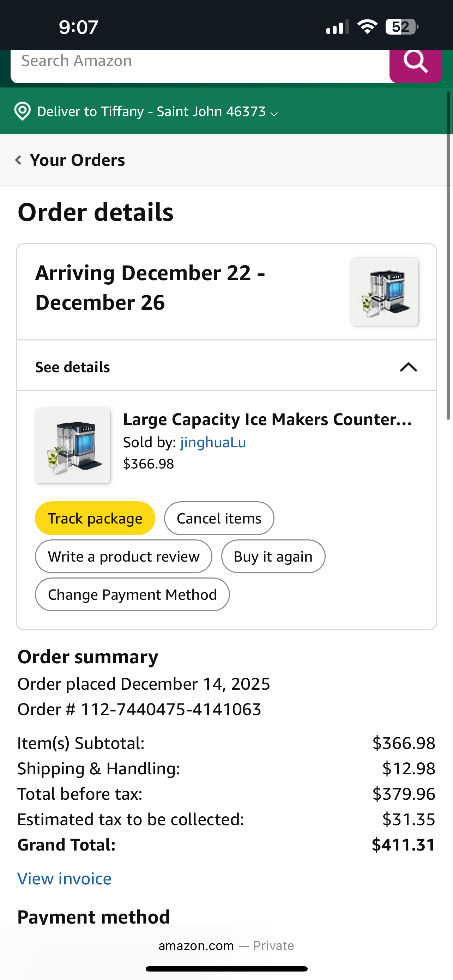Tap Write a product review

(123, 557)
